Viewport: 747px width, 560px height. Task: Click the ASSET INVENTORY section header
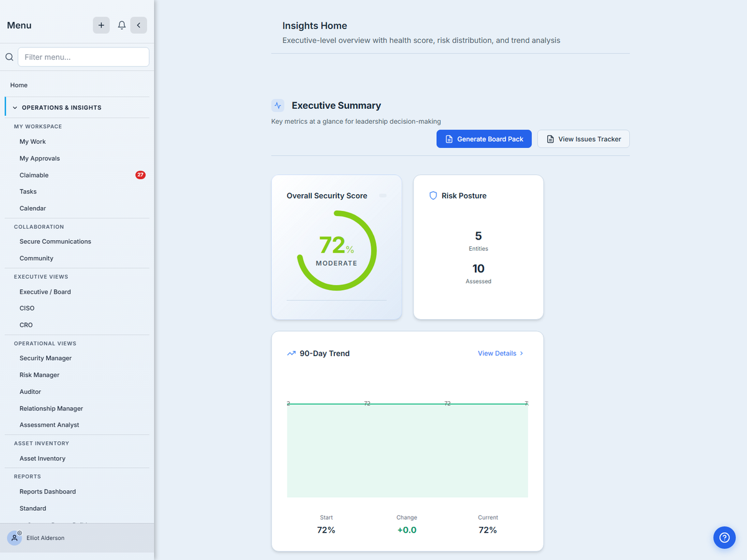tap(42, 444)
